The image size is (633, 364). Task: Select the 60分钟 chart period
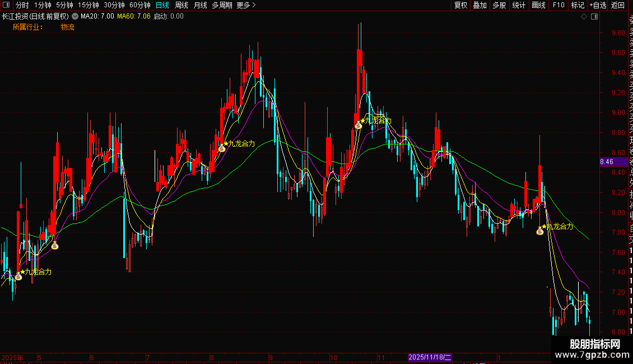click(139, 5)
